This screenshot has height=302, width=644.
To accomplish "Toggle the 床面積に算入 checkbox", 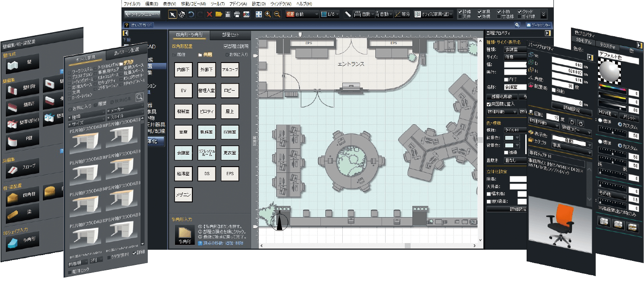I will pyautogui.click(x=489, y=104).
